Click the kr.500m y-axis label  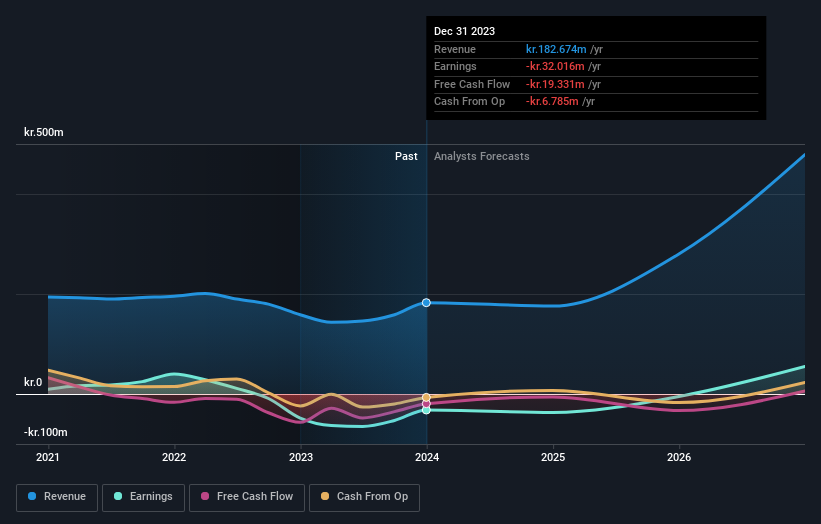[x=43, y=132]
